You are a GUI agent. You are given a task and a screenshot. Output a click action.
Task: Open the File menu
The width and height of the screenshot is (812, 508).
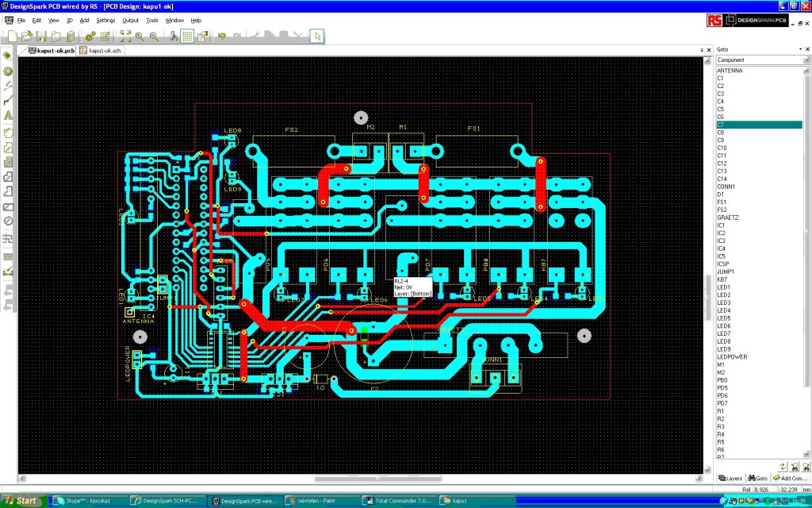21,20
